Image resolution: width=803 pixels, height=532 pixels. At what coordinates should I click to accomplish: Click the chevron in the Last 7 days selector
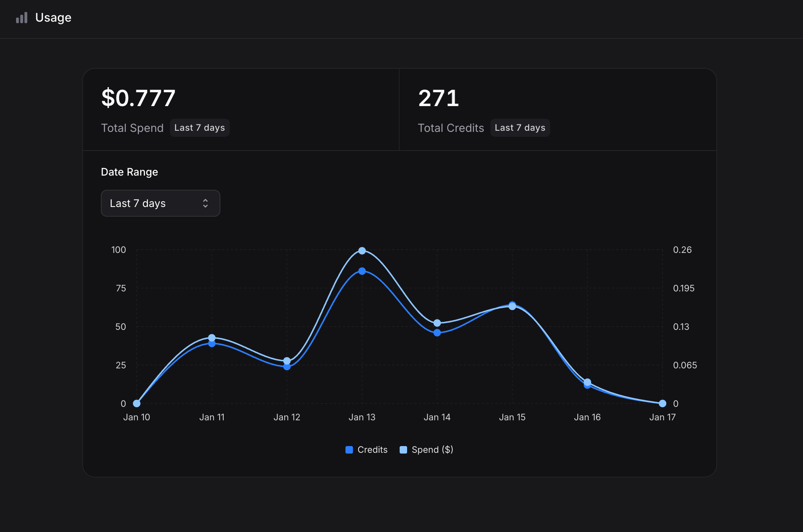(x=205, y=203)
